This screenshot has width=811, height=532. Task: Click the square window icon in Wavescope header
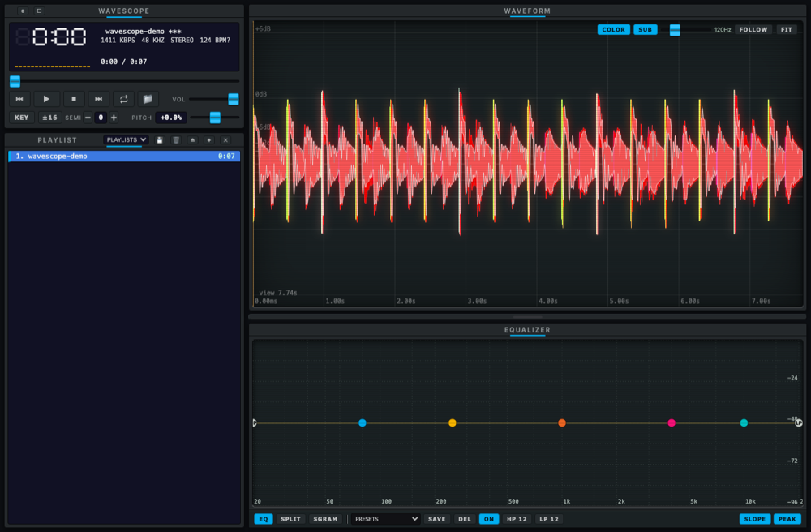point(39,11)
